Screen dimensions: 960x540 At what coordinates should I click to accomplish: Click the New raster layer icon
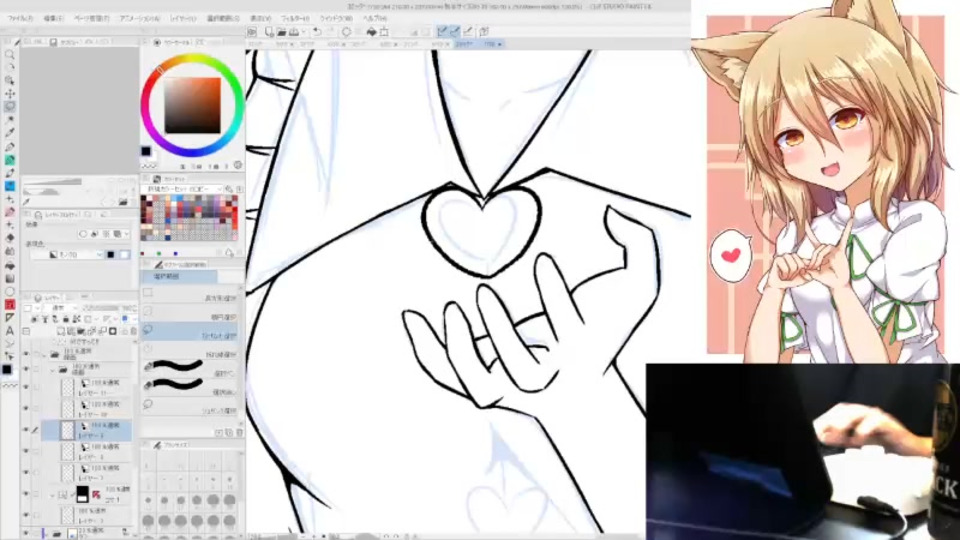pos(61,331)
